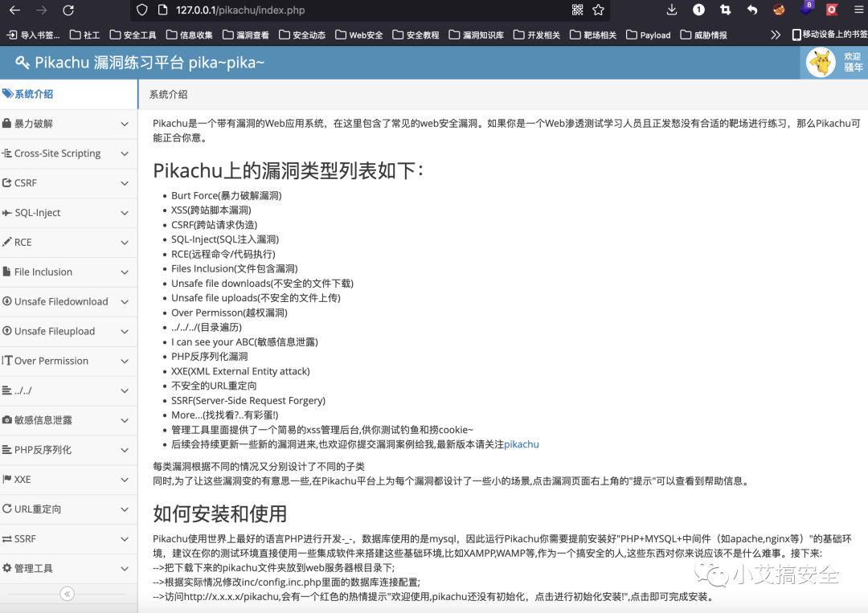Open the QR code icon in the address bar
This screenshot has height=613, width=868.
click(577, 10)
